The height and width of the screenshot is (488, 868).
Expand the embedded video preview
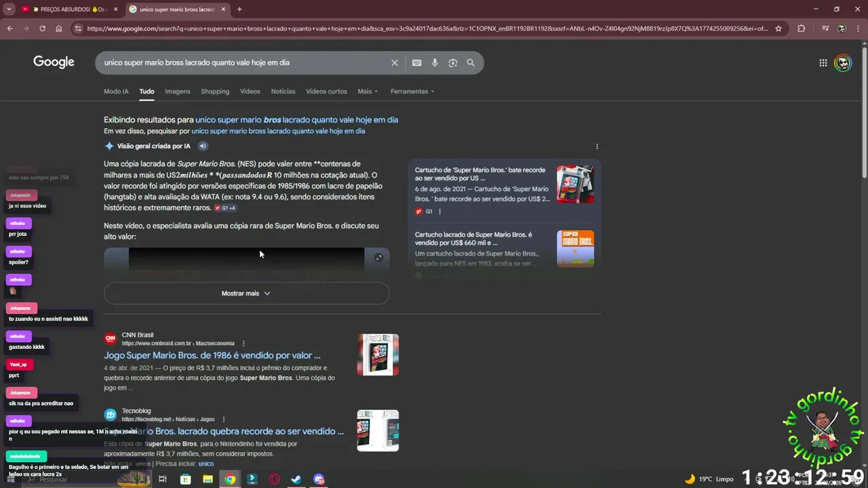(378, 258)
